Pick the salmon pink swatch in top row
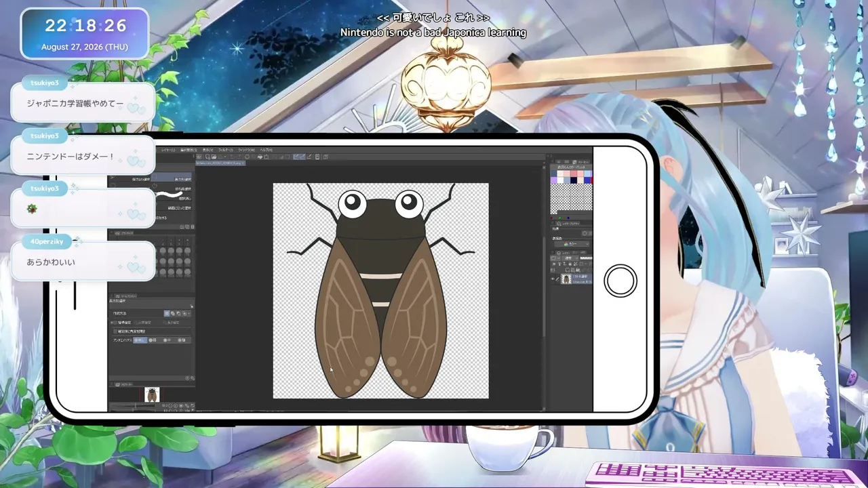868x488 pixels. click(x=574, y=174)
